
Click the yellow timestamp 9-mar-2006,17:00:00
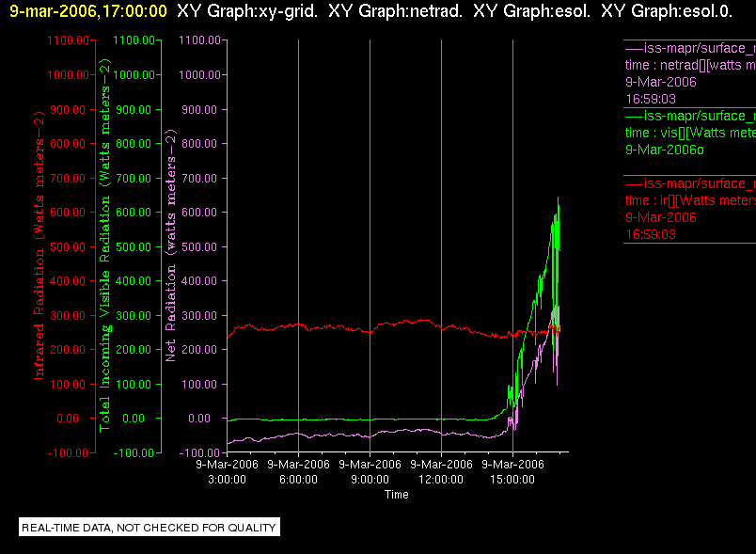[88, 10]
